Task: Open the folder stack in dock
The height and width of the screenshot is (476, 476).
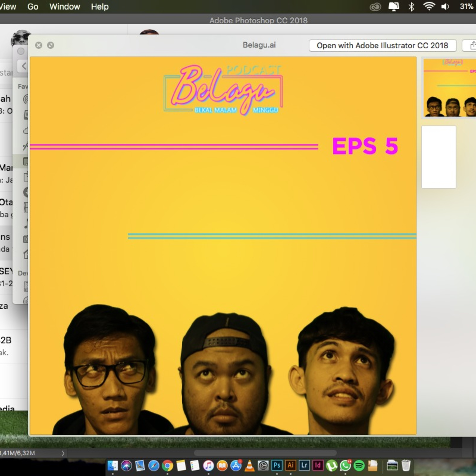Action: click(373, 465)
